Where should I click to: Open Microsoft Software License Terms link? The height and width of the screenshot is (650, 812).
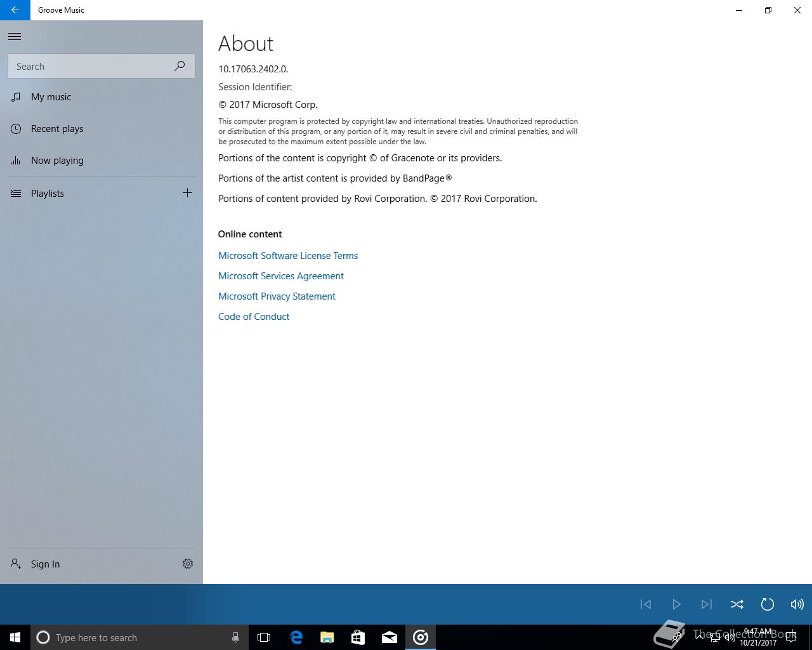tap(288, 256)
